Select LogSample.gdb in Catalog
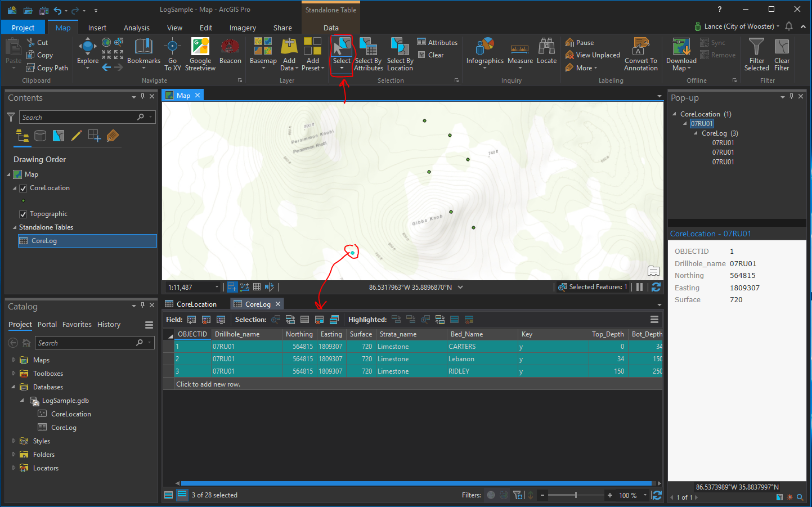This screenshot has height=507, width=812. (x=65, y=401)
